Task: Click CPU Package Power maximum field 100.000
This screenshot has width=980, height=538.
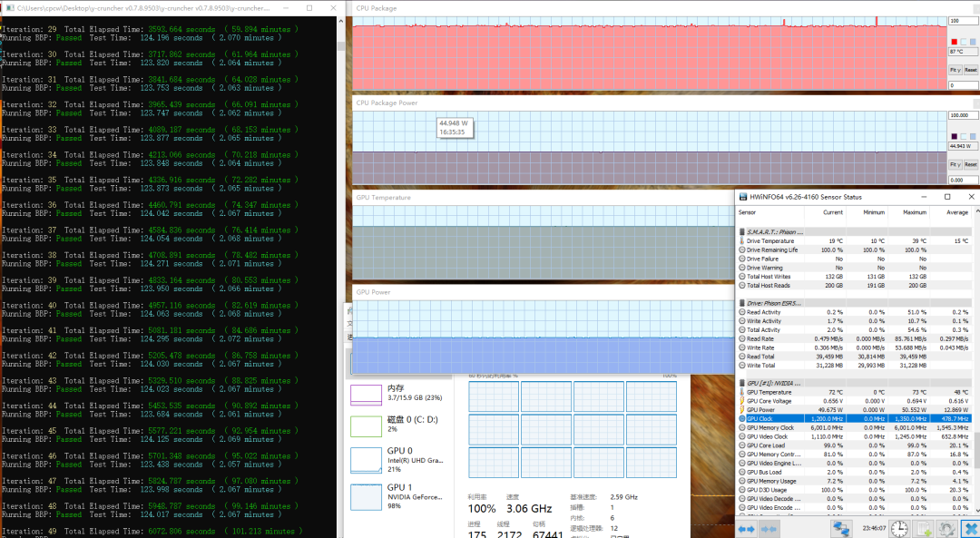Action: point(963,115)
